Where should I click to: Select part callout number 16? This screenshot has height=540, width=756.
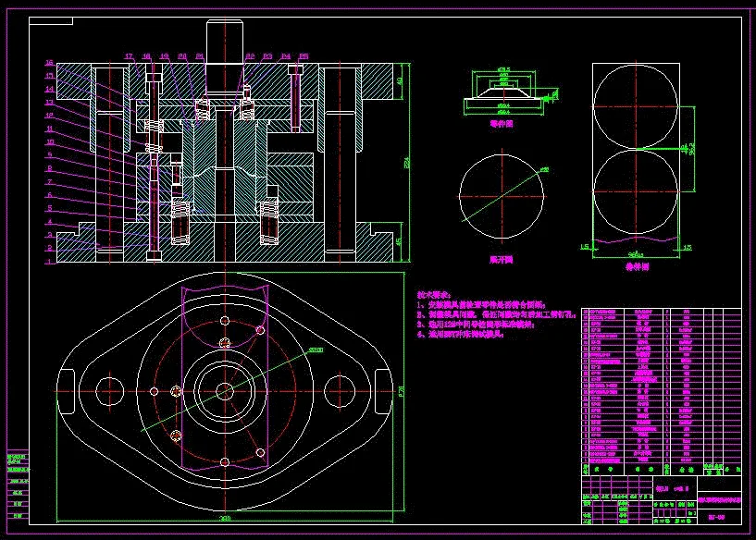point(49,63)
